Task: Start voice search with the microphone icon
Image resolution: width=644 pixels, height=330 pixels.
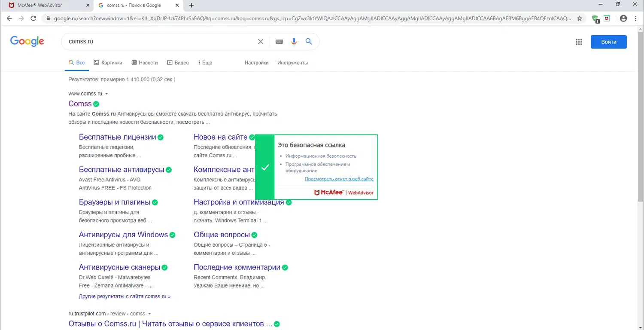Action: tap(294, 42)
